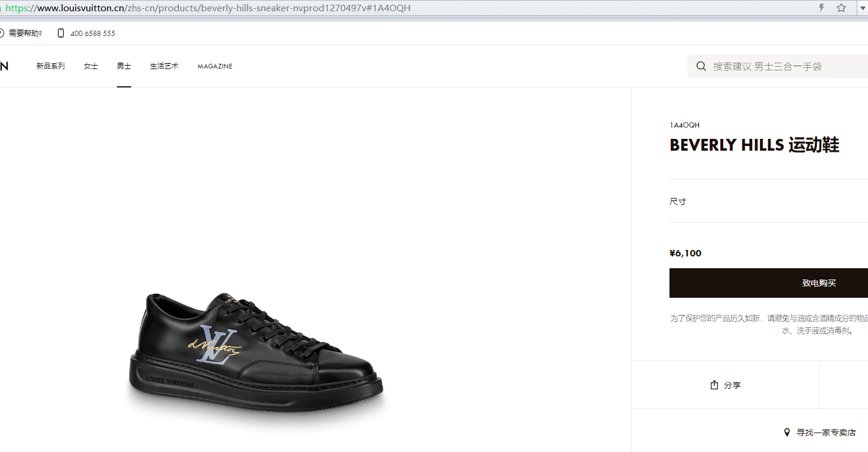Expand the 尺寸 size selector row
The width and height of the screenshot is (868, 452).
[x=769, y=201]
